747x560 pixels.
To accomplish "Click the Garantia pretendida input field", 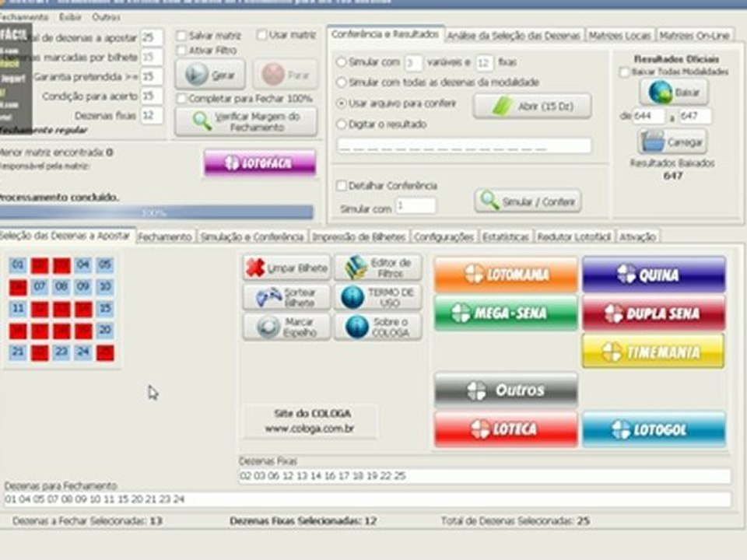I will click(x=152, y=76).
